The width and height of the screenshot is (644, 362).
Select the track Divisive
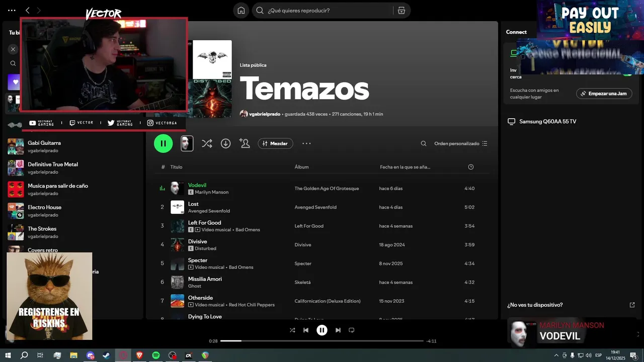pos(197,241)
